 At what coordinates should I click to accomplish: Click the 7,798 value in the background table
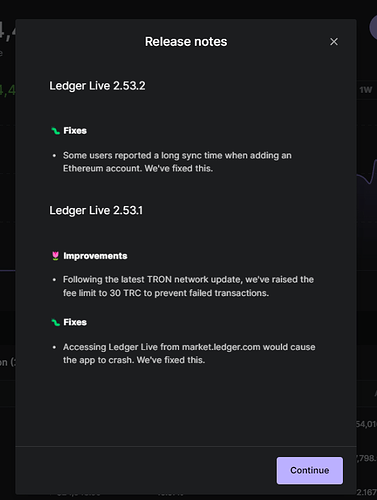pos(366,458)
